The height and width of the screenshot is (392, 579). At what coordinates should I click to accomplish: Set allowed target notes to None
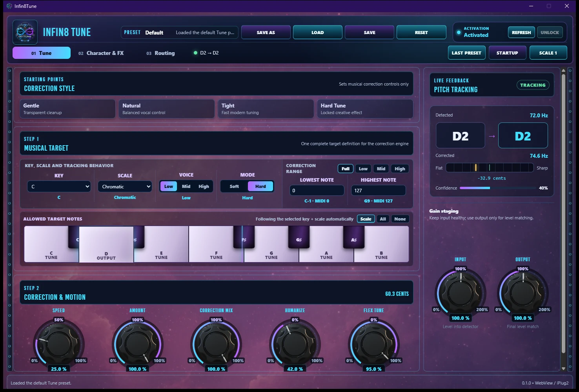(400, 219)
